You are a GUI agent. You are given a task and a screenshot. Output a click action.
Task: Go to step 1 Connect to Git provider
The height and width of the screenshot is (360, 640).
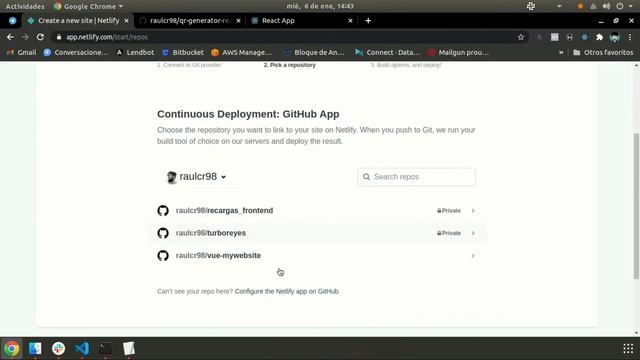(189, 65)
